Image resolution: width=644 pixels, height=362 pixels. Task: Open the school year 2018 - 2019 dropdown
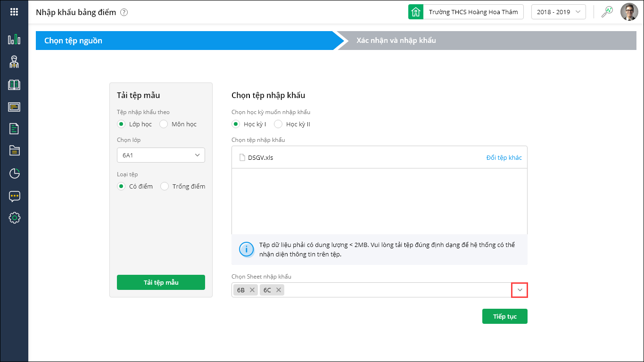pos(558,12)
